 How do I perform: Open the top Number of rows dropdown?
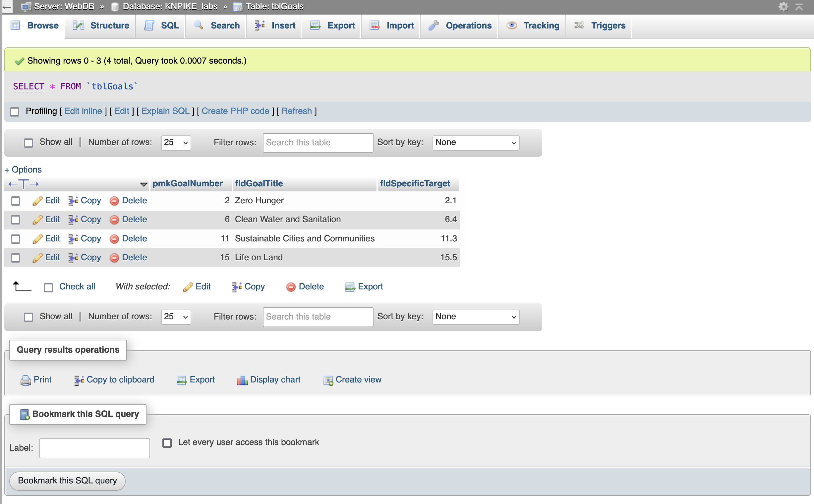(x=176, y=143)
